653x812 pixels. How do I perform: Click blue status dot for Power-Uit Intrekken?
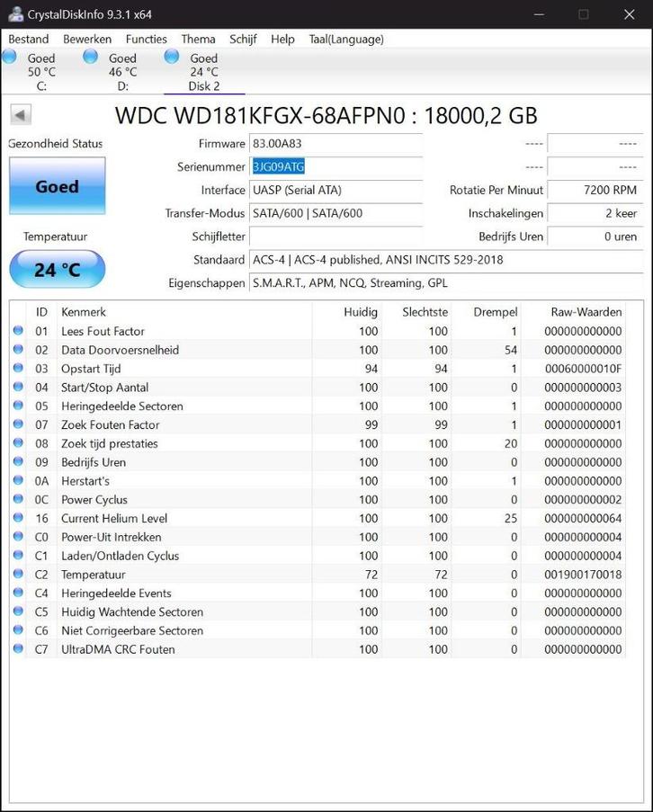(18, 536)
